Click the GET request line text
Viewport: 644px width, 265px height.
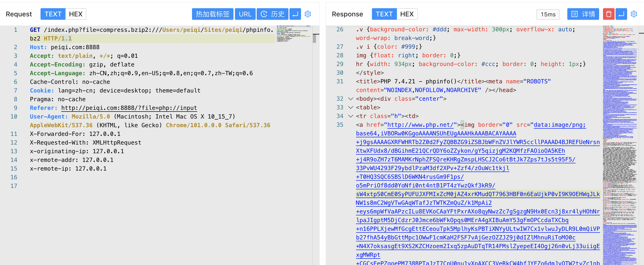151,34
